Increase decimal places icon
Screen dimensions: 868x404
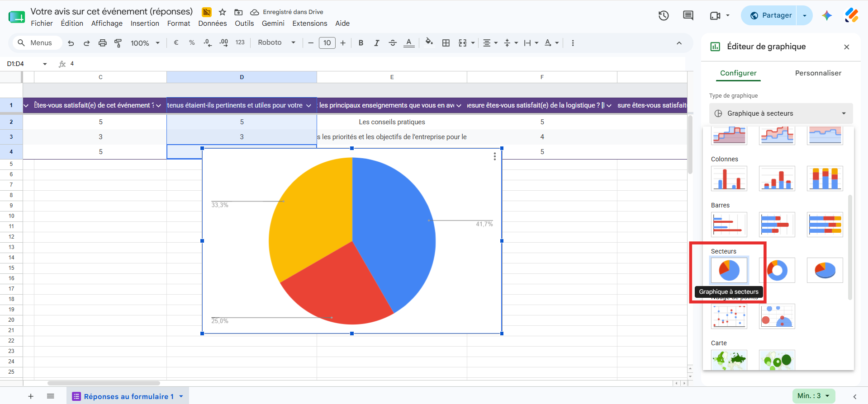224,42
